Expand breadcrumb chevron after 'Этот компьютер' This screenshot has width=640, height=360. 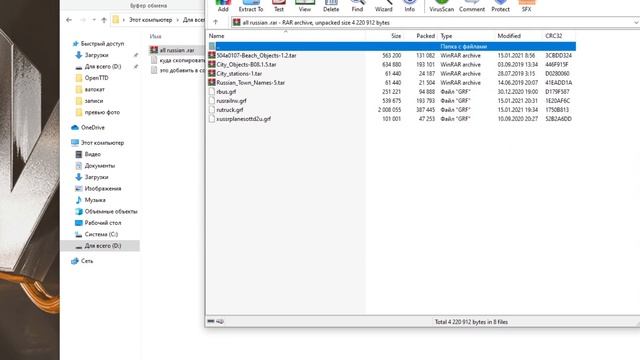pyautogui.click(x=178, y=20)
